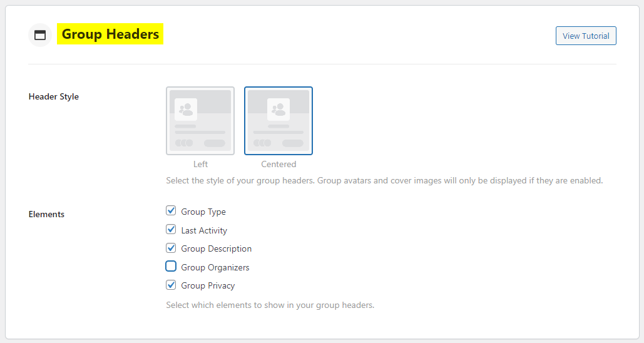Select the Left header style preview
Screen dimensions: 644x343
200,121
